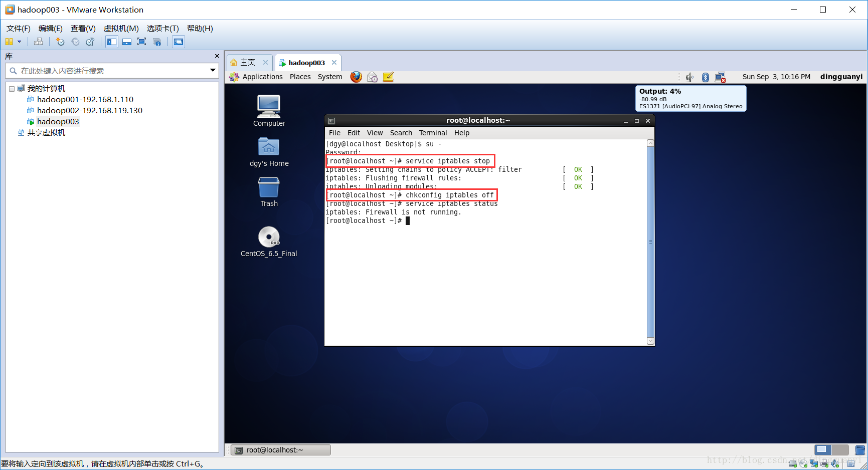This screenshot has width=868, height=470.
Task: Close the hadoop003 tab
Action: point(334,63)
